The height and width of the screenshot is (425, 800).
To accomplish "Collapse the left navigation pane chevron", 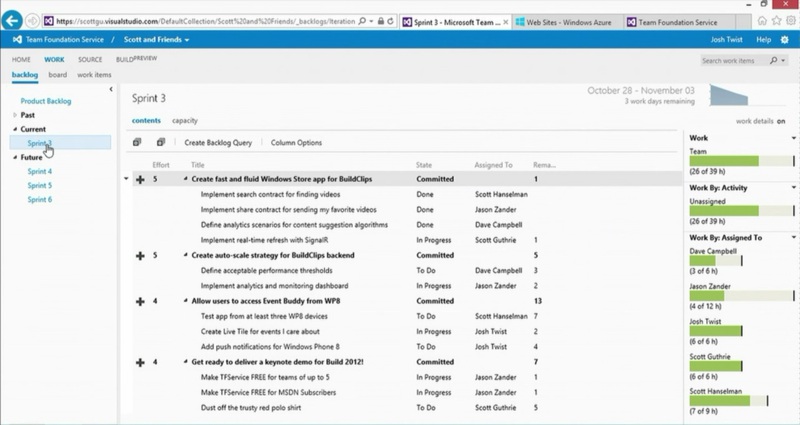I will click(x=111, y=89).
